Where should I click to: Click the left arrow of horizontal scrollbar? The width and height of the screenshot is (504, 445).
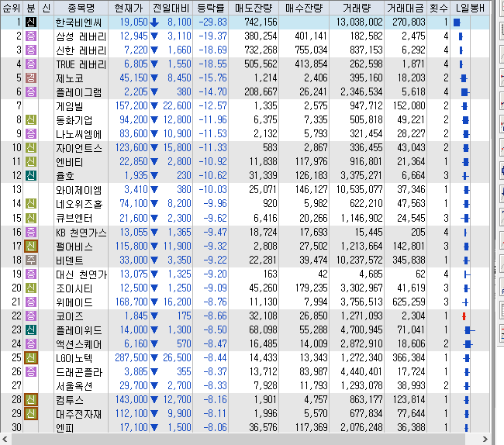click(5, 440)
